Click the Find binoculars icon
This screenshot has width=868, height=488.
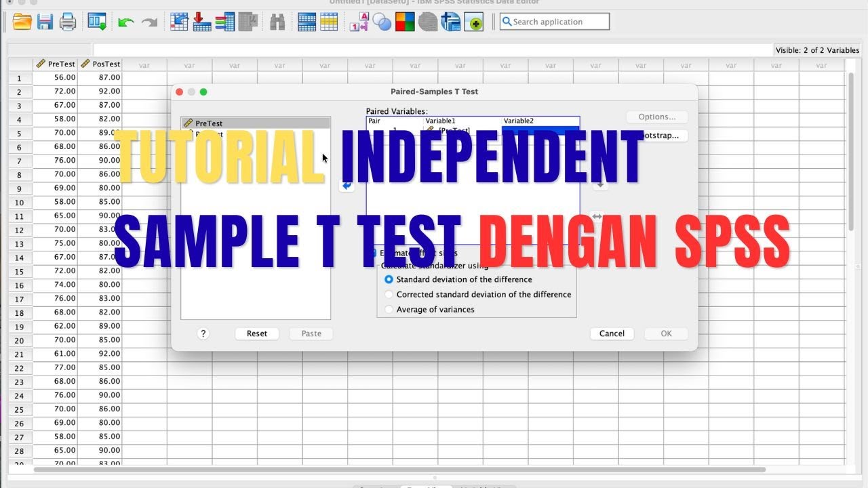pyautogui.click(x=277, y=22)
